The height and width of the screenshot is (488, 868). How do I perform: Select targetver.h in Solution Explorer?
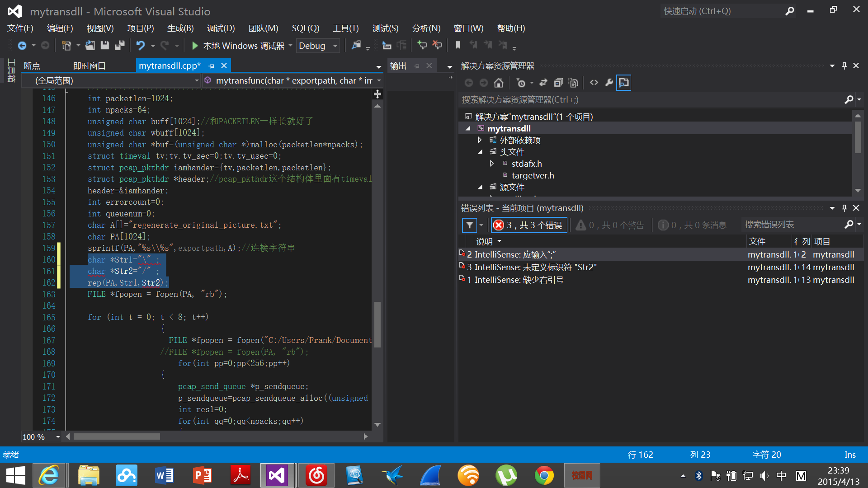click(533, 176)
